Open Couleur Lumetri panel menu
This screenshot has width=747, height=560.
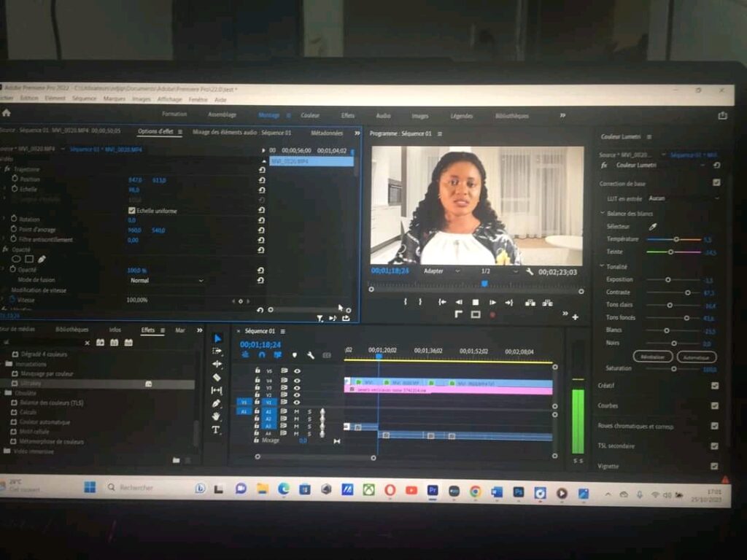pos(649,137)
